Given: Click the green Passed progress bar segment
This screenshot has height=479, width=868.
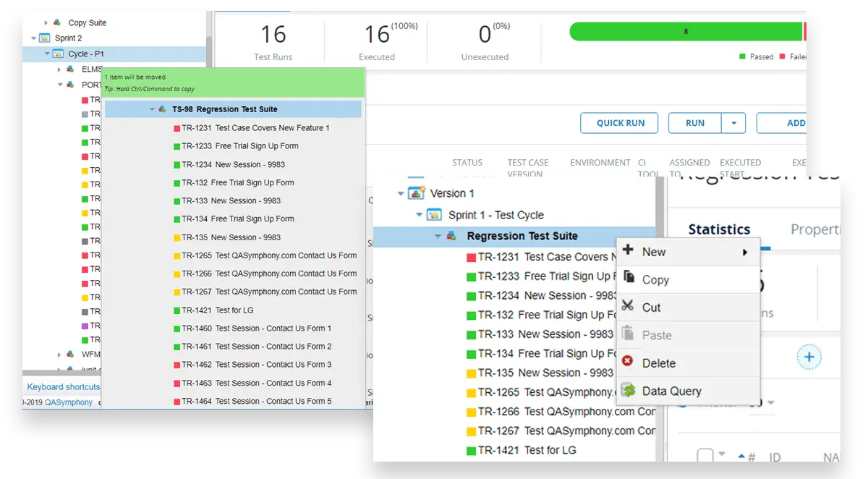Looking at the screenshot, I should click(685, 32).
